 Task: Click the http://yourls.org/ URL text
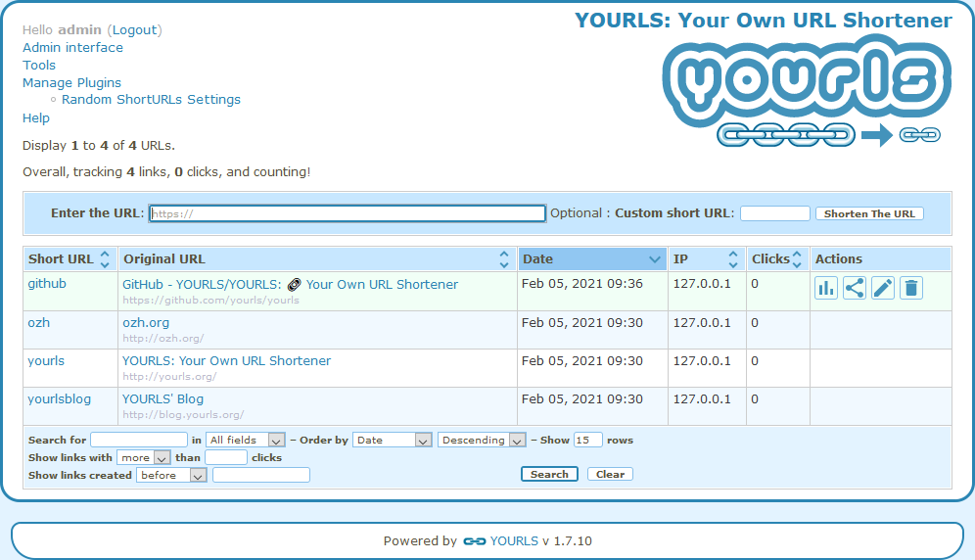(169, 377)
